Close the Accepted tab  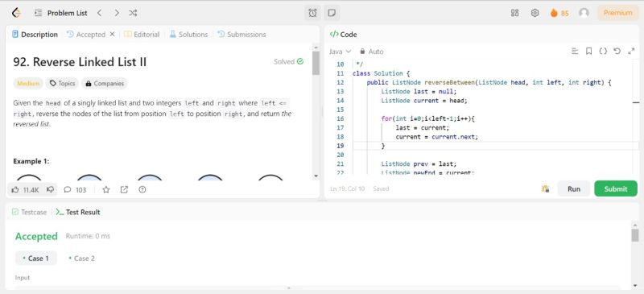point(112,34)
